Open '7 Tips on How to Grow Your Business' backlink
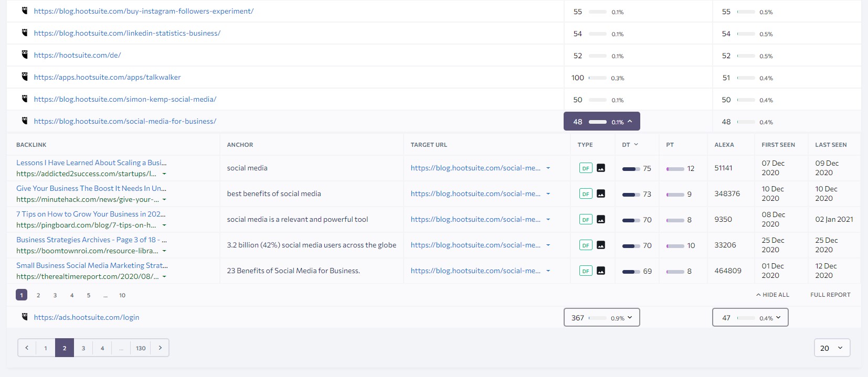Viewport: 868px width, 377px height. coord(91,214)
